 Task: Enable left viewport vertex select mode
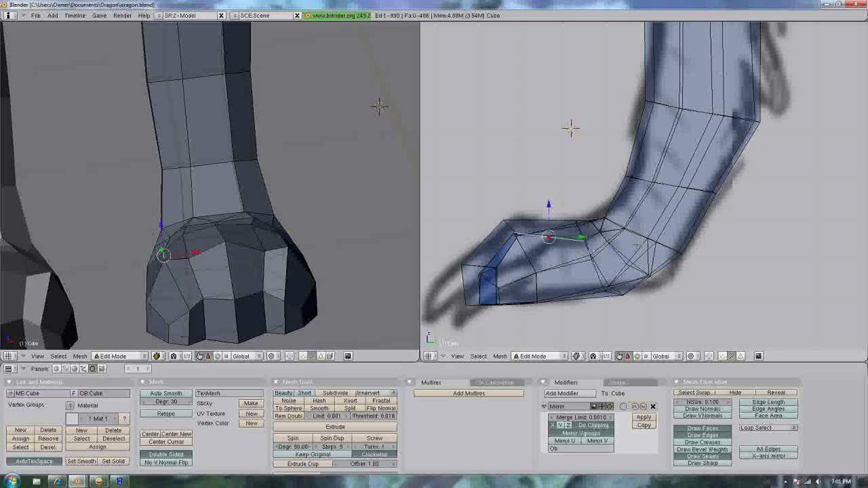click(303, 356)
